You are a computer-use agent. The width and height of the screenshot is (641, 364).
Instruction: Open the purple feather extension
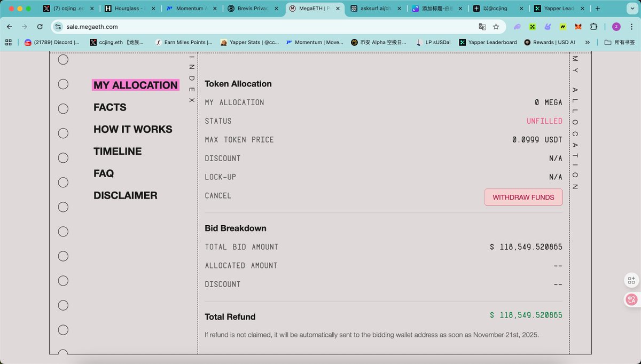point(517,27)
